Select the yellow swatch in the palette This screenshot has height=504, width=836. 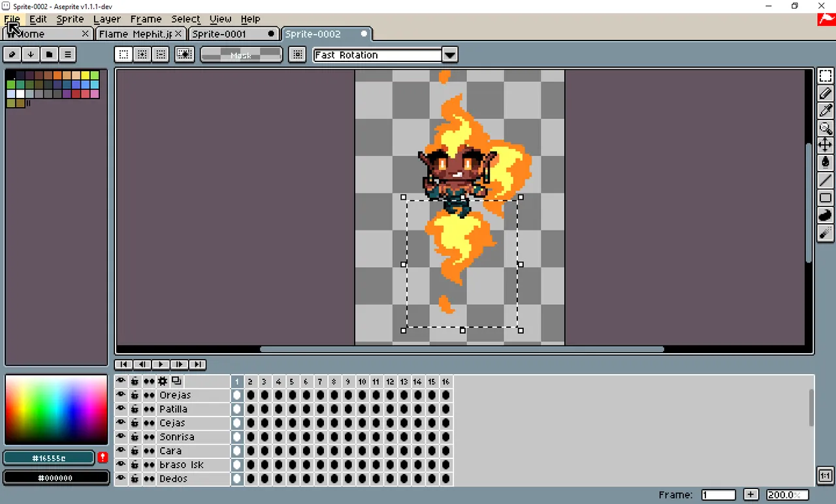[86, 76]
